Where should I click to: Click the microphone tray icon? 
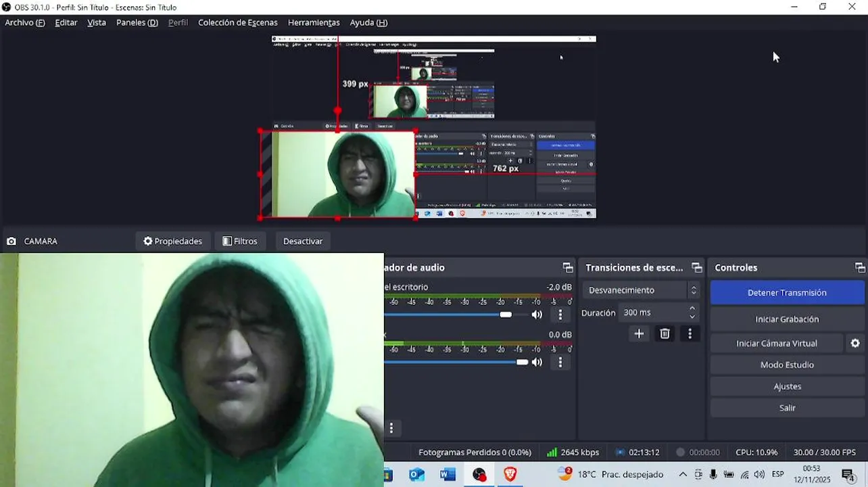tap(713, 475)
